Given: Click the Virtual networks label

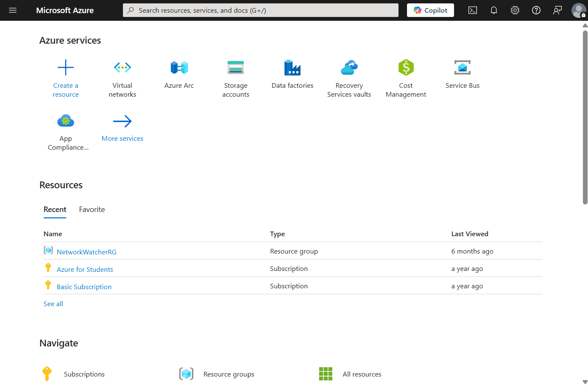Looking at the screenshot, I should pos(123,90).
